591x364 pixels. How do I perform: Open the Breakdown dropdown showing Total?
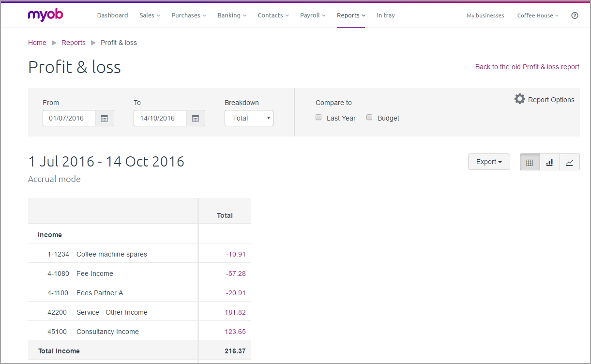(x=249, y=118)
